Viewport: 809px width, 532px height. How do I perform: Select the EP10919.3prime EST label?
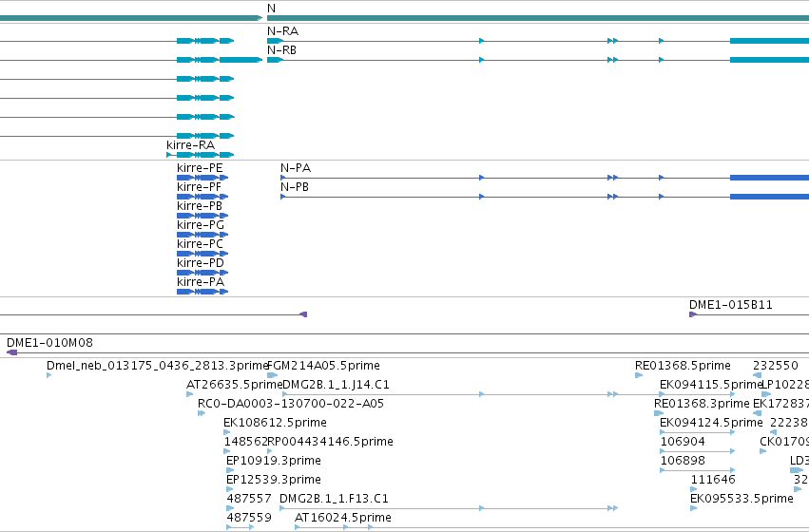click(274, 461)
